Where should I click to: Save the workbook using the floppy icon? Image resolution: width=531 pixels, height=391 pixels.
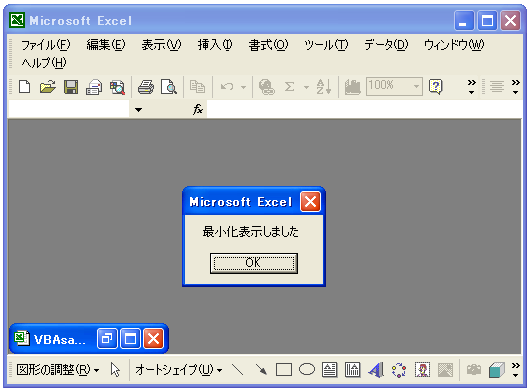click(x=71, y=87)
